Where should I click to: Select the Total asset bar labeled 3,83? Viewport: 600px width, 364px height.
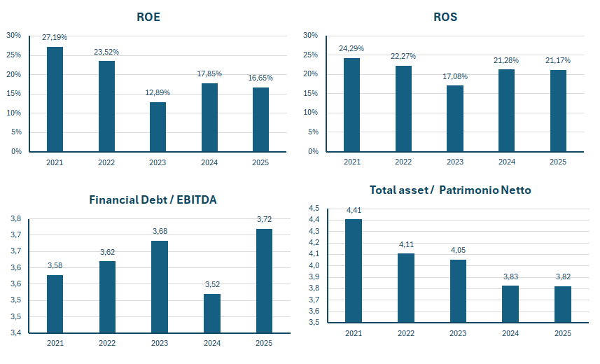[510, 304]
